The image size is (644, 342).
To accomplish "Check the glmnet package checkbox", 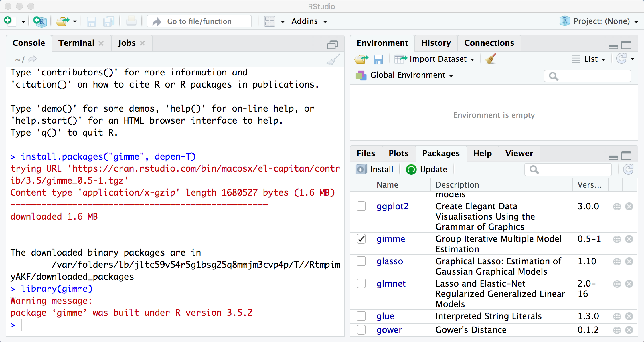I will pos(361,283).
